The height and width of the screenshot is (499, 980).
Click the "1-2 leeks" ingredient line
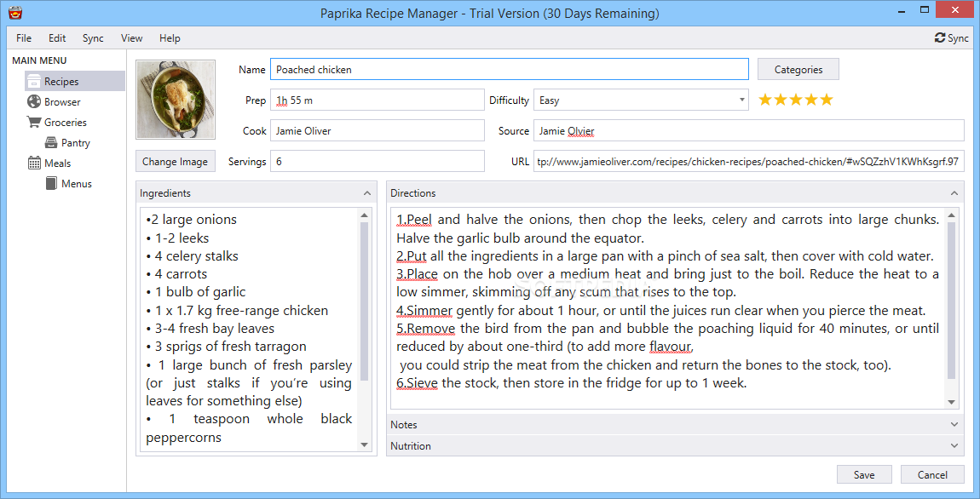177,238
